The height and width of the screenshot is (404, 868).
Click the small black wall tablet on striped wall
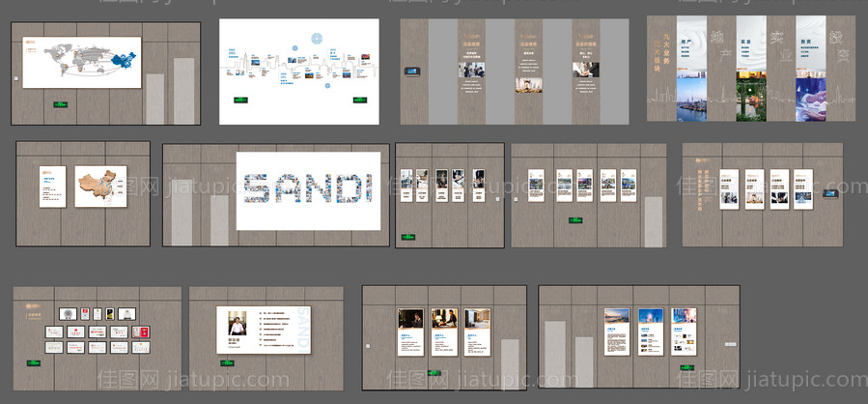click(x=416, y=69)
